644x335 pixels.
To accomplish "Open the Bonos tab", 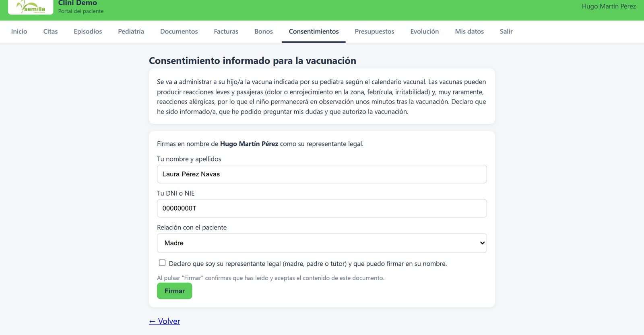I will pos(264,31).
